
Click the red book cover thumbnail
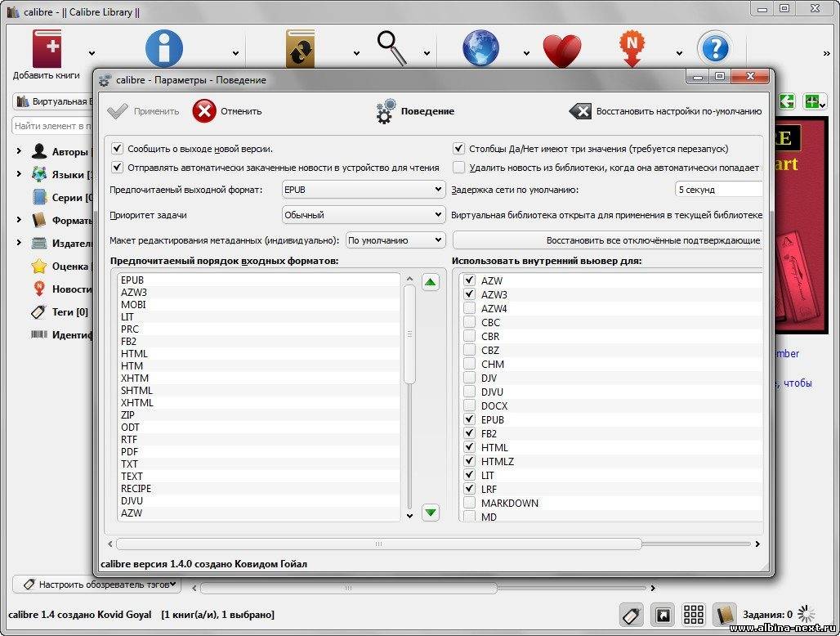[x=800, y=226]
